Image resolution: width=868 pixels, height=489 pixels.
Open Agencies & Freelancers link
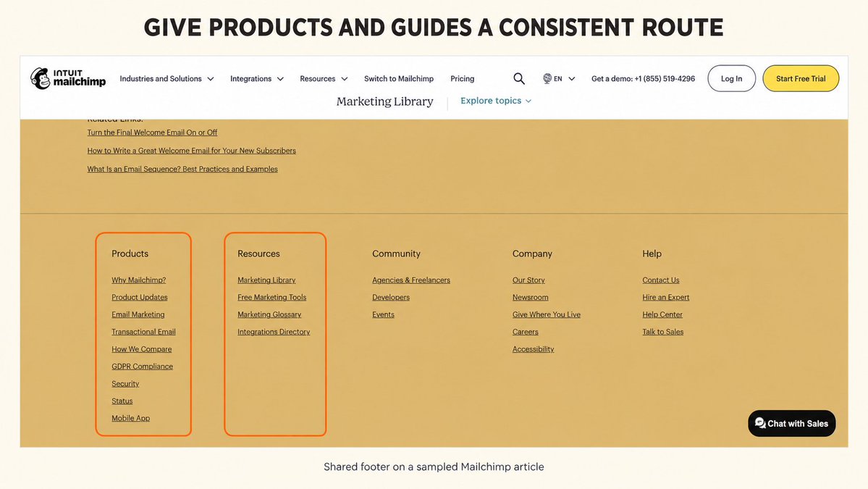coord(410,280)
